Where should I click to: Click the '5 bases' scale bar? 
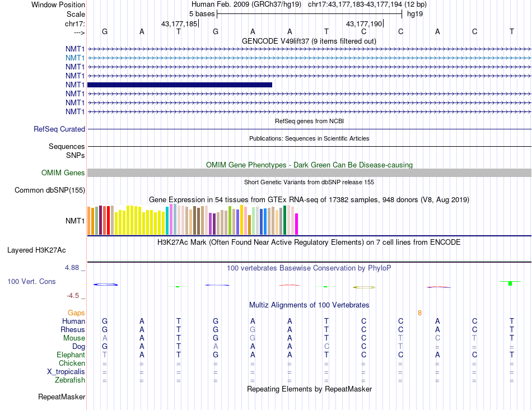tap(310, 14)
